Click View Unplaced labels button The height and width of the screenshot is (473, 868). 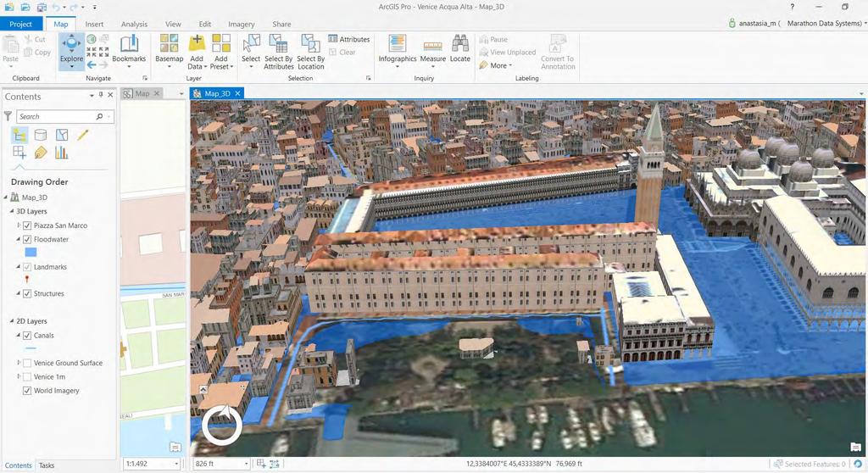pos(508,52)
